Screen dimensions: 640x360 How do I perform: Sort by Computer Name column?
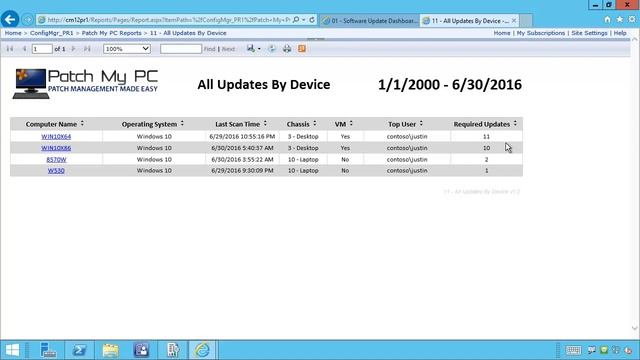pyautogui.click(x=82, y=123)
